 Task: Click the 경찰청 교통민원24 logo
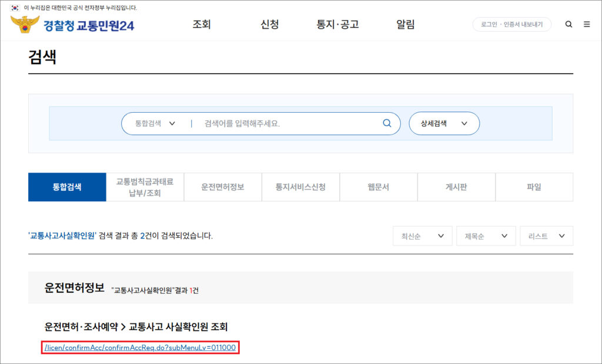click(x=72, y=25)
